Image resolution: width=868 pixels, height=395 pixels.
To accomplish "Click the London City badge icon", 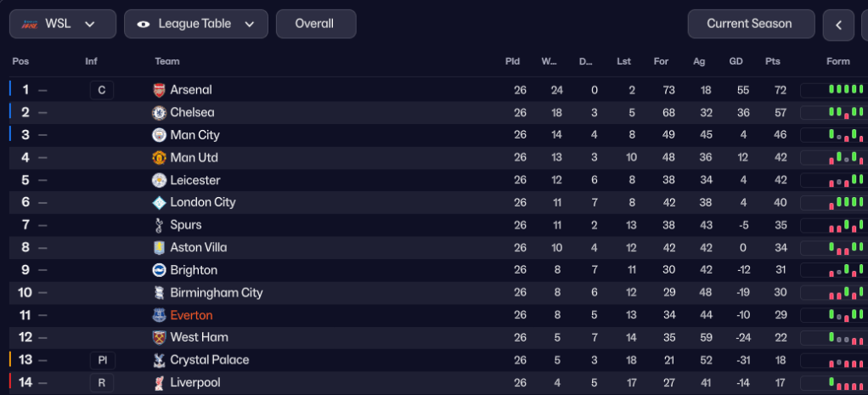I will pyautogui.click(x=159, y=202).
